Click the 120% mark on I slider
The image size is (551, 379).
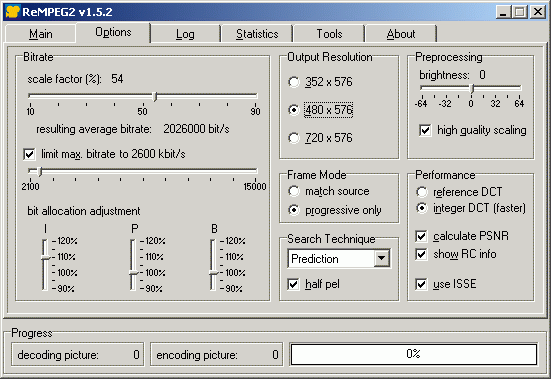pos(67,241)
